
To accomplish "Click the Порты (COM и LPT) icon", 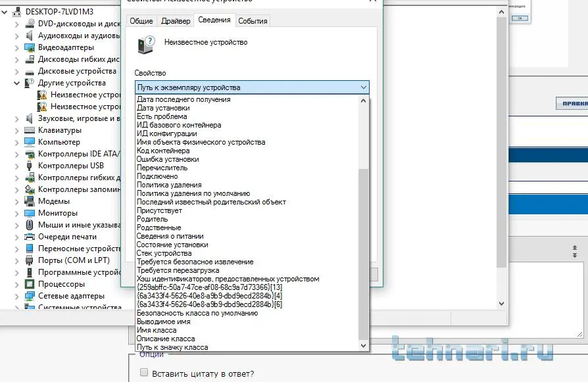I will pyautogui.click(x=30, y=260).
